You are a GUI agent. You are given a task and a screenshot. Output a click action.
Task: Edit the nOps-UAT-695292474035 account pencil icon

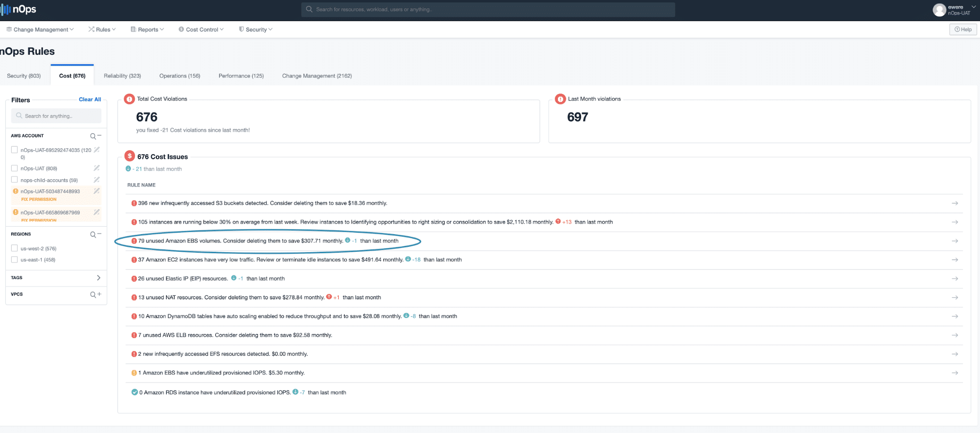click(x=97, y=150)
